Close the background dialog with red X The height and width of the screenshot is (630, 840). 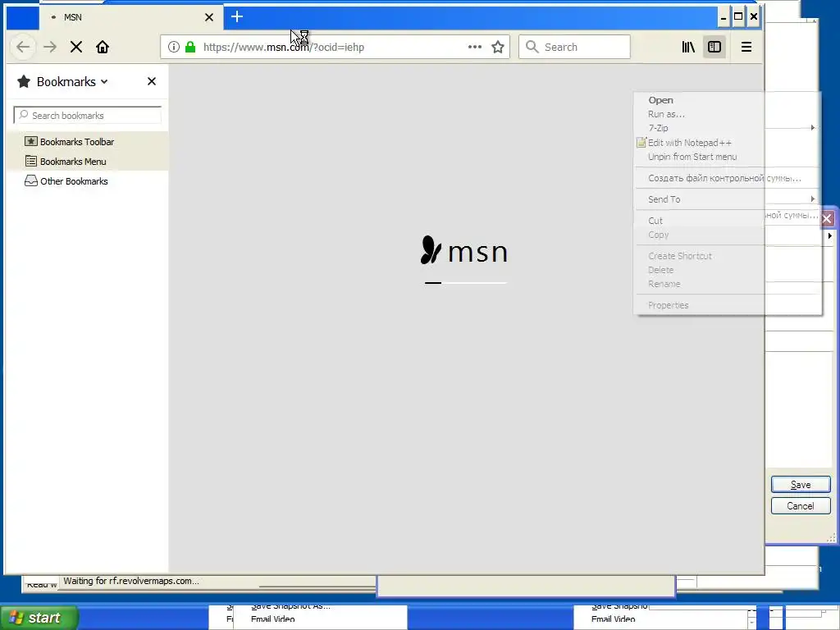pos(827,218)
